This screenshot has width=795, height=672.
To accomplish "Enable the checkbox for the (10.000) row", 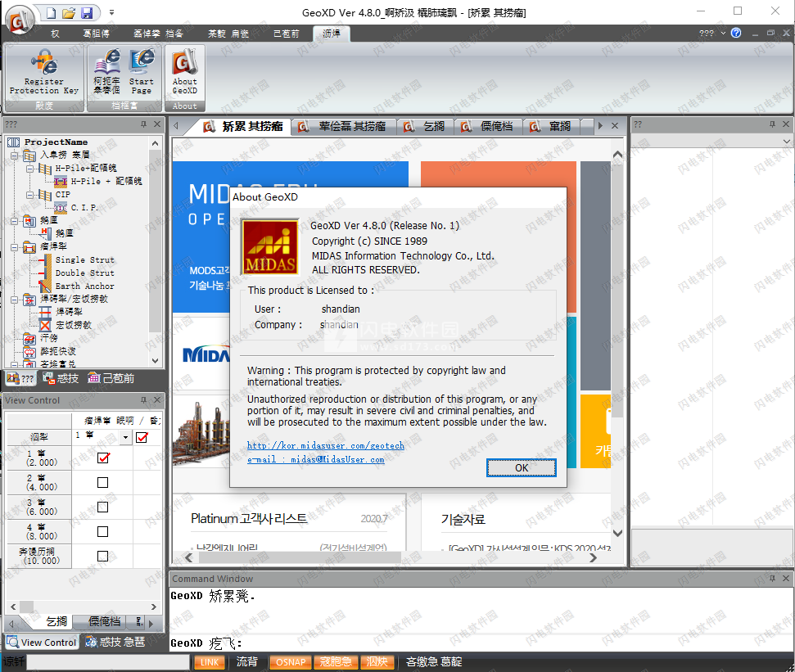I will 102,556.
